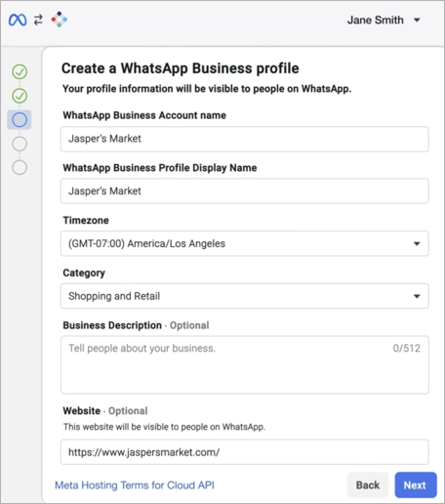The width and height of the screenshot is (445, 504).
Task: Click the two-way transfer arrows icon
Action: coord(38,21)
